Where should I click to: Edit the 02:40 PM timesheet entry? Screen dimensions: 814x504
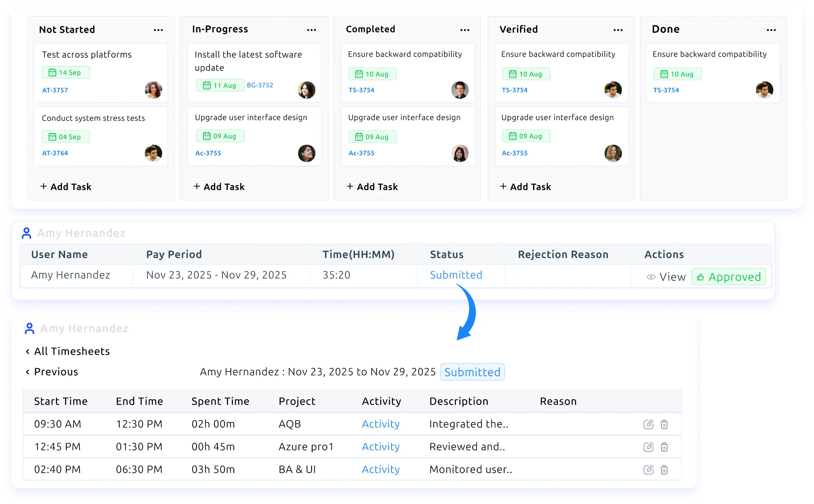pos(648,469)
